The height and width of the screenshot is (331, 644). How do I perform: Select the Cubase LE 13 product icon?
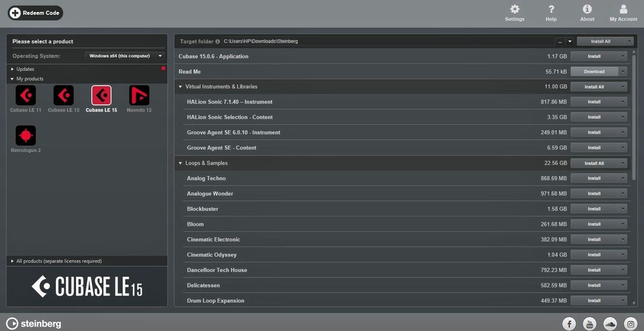(64, 95)
